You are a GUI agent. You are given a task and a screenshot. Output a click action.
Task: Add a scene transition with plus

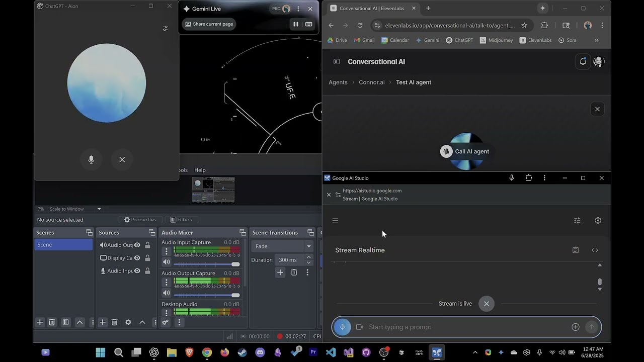click(280, 273)
